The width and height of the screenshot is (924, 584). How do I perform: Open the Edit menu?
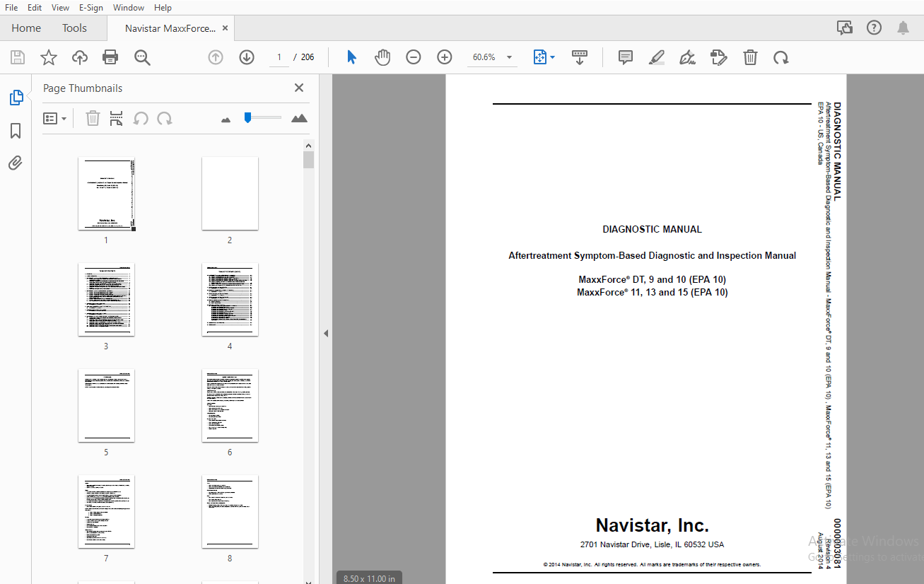tap(35, 8)
